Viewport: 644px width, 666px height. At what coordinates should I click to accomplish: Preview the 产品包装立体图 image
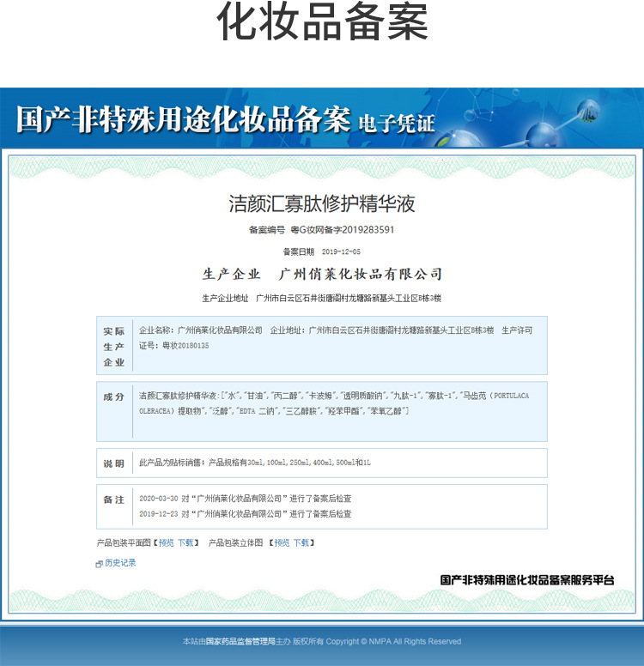(282, 542)
